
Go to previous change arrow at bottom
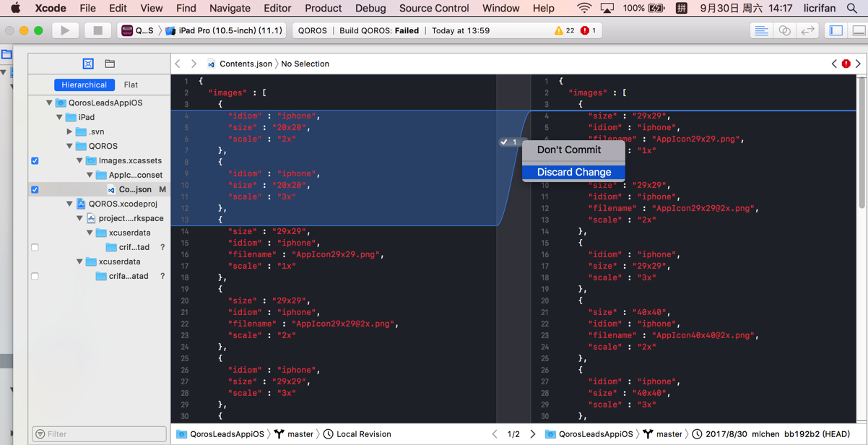pyautogui.click(x=495, y=434)
